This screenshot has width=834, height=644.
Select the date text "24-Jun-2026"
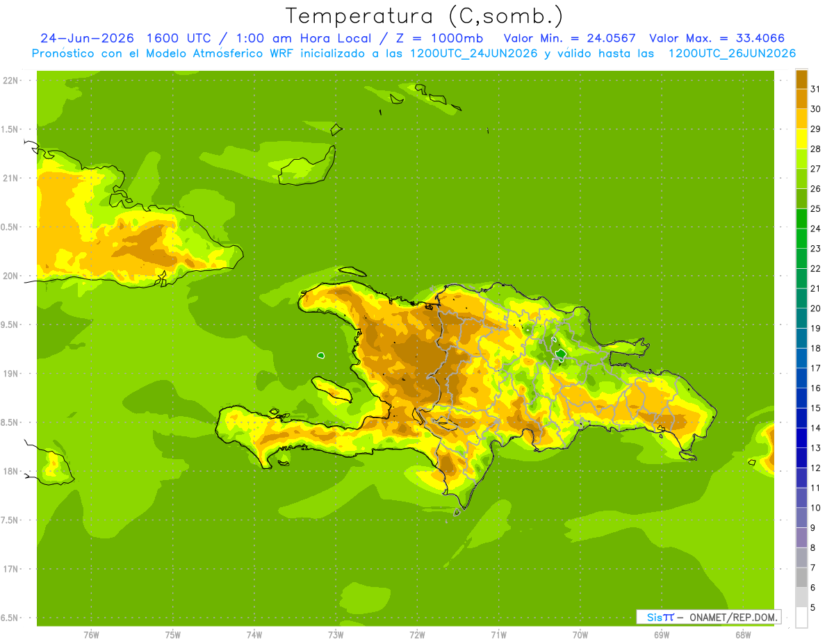click(x=87, y=38)
